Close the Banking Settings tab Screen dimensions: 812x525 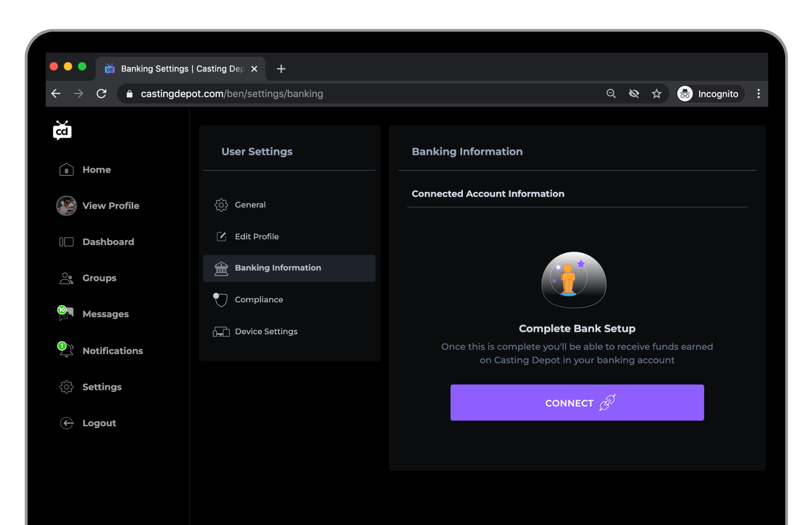(x=254, y=69)
